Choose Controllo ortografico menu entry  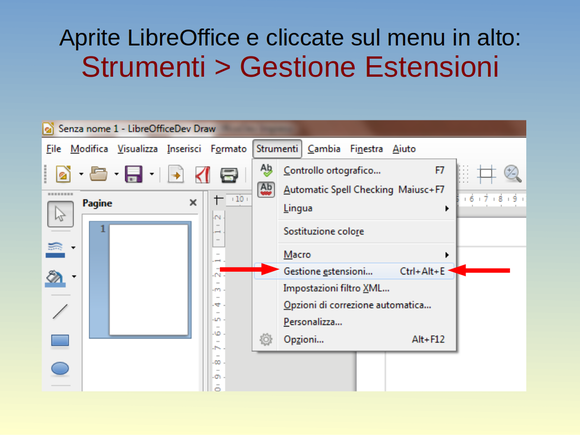coord(354,171)
